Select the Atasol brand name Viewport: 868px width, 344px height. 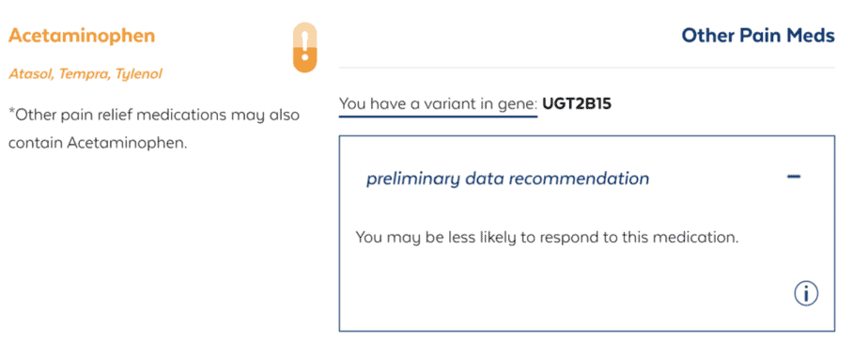(30, 73)
